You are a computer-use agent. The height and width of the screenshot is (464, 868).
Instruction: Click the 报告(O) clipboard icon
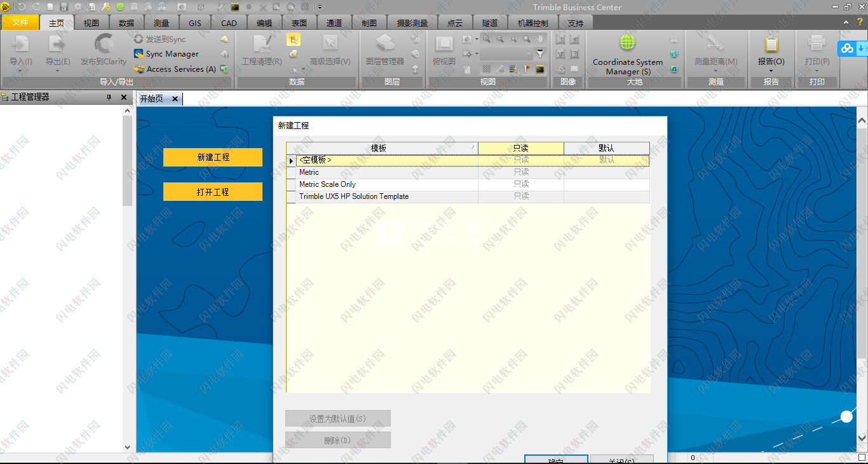point(771,44)
